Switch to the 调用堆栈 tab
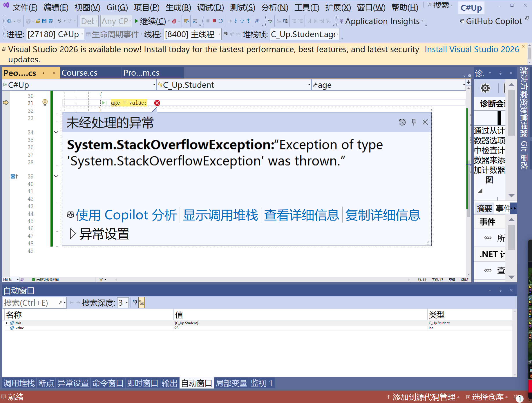Image resolution: width=532 pixels, height=403 pixels. (x=19, y=383)
